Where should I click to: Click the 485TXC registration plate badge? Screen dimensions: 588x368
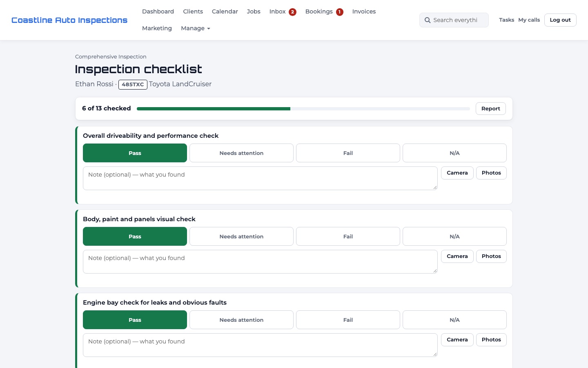pyautogui.click(x=133, y=85)
